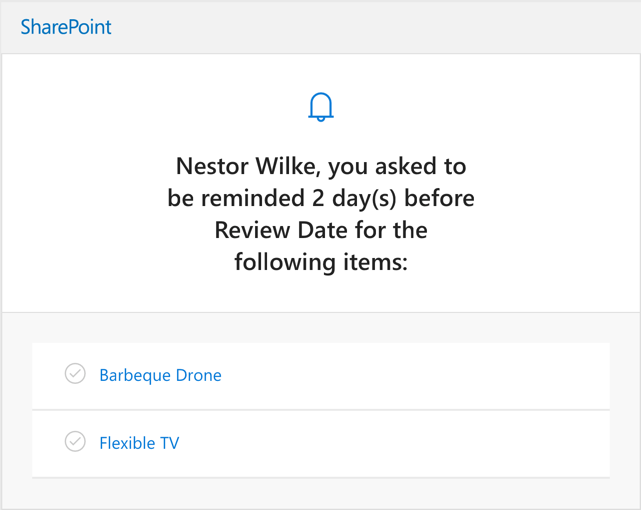Click the name Nestor Wilke in the heading
Image resolution: width=641 pixels, height=510 pixels.
tap(246, 165)
